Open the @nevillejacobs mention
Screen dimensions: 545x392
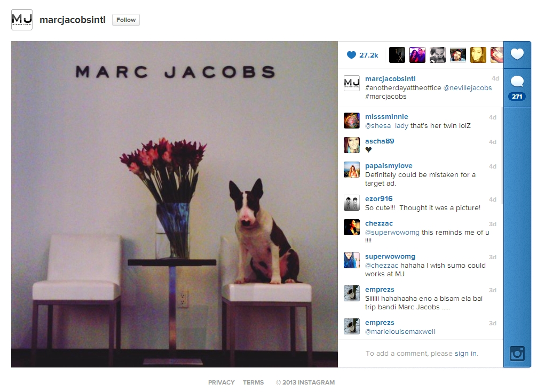click(468, 88)
